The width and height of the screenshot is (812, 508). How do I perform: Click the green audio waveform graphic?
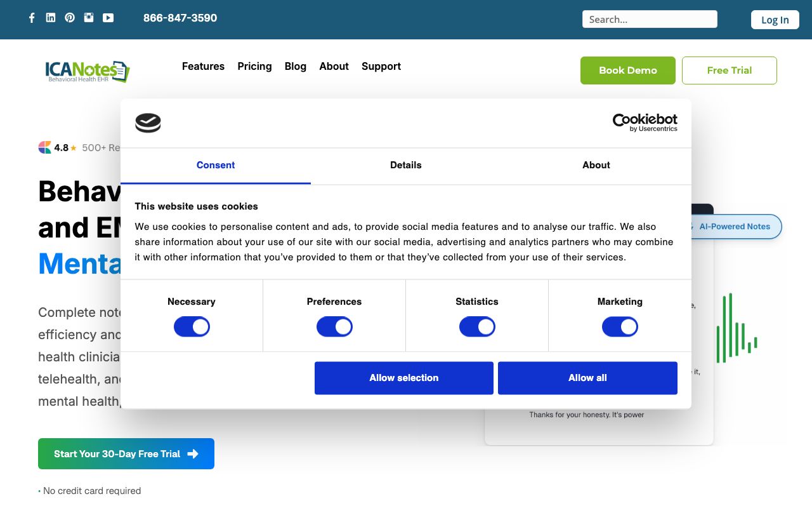[737, 328]
